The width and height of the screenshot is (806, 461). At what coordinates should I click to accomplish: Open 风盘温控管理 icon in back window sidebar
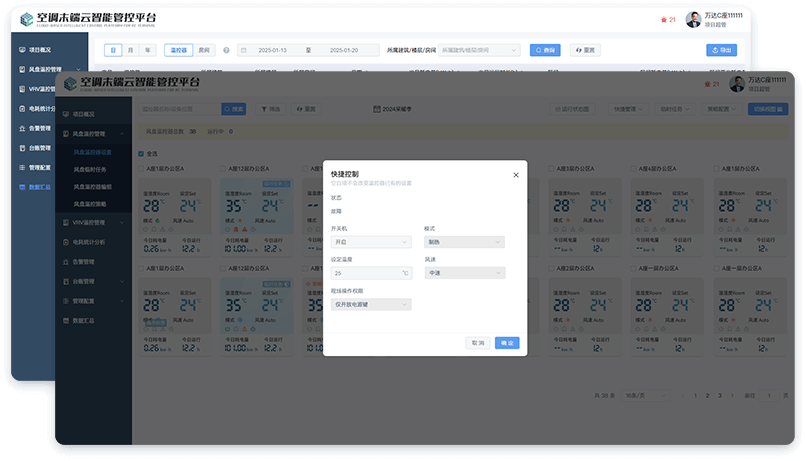pyautogui.click(x=22, y=69)
